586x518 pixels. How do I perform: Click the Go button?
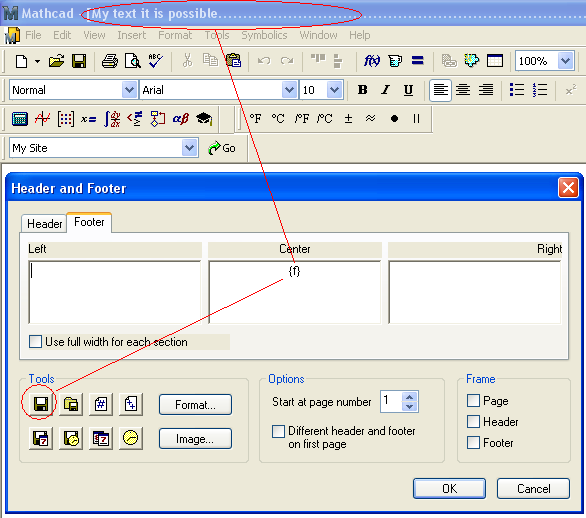[x=222, y=148]
